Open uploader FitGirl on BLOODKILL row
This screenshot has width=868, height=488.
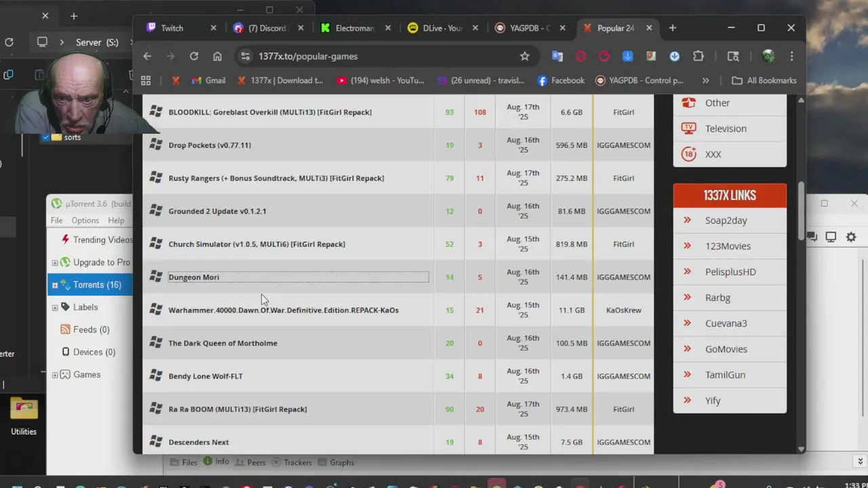(x=623, y=112)
